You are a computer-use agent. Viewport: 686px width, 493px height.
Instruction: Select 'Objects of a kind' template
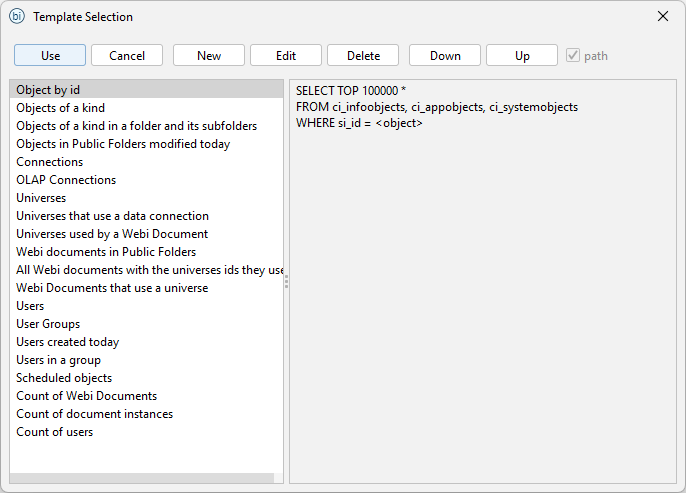(147, 108)
